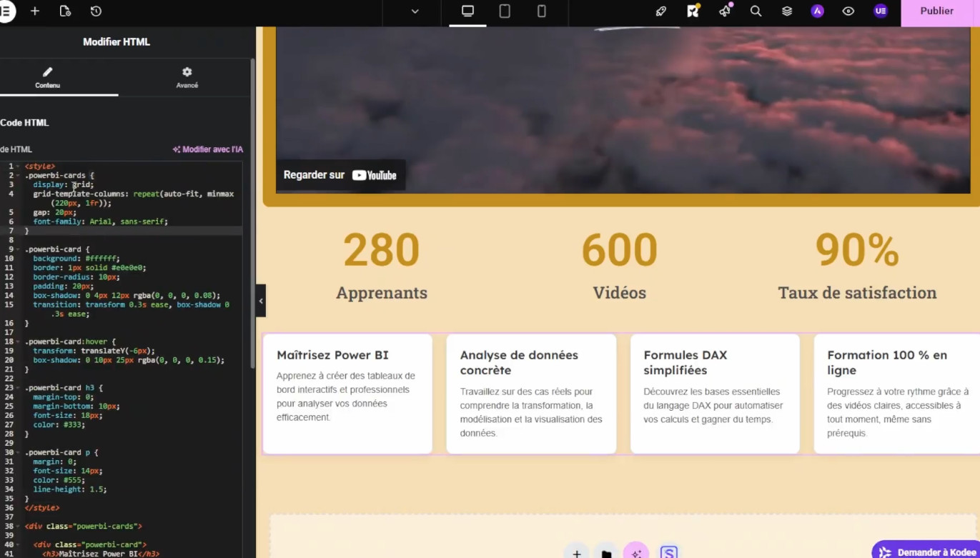The image size is (980, 558).
Task: Click the blue S icon in add-section area
Action: click(668, 553)
